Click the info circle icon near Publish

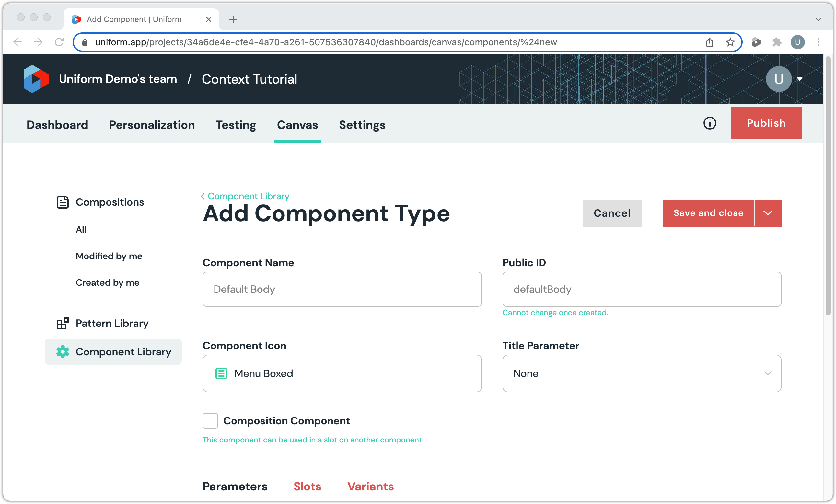pos(709,123)
